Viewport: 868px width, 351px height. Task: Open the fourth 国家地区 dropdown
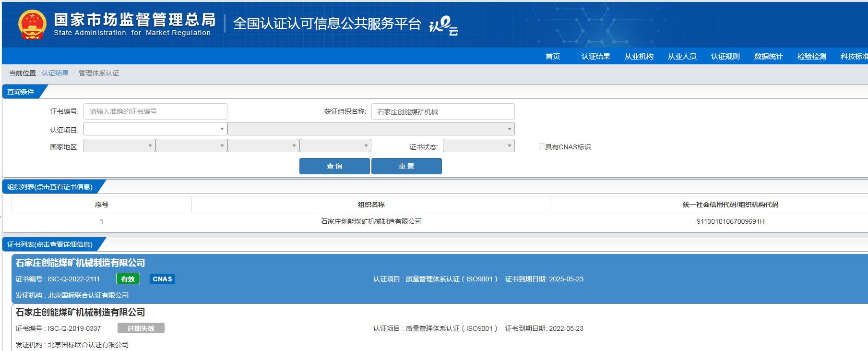pyautogui.click(x=335, y=145)
